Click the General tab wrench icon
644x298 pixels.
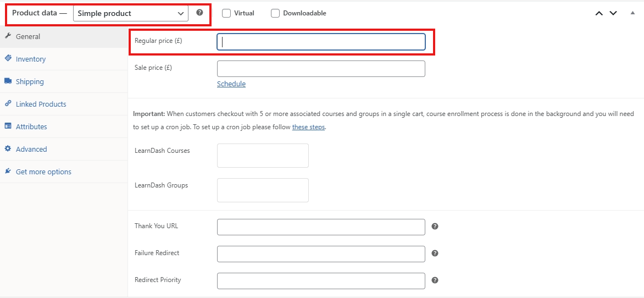(7, 36)
